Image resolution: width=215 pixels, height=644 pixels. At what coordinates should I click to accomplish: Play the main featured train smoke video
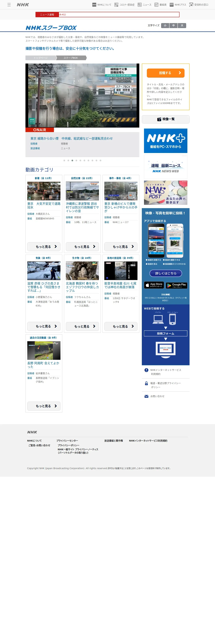[x=82, y=95]
